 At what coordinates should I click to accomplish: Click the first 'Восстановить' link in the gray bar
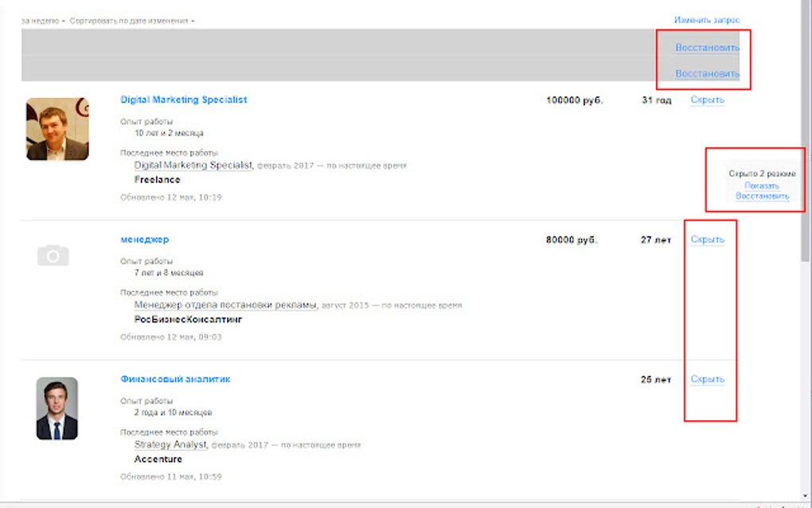pyautogui.click(x=707, y=47)
